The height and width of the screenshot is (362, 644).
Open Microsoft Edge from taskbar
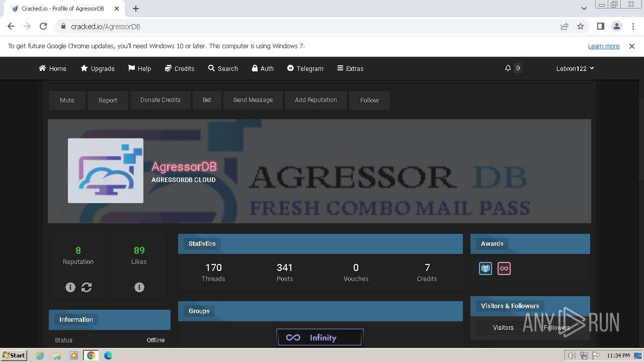point(108,355)
